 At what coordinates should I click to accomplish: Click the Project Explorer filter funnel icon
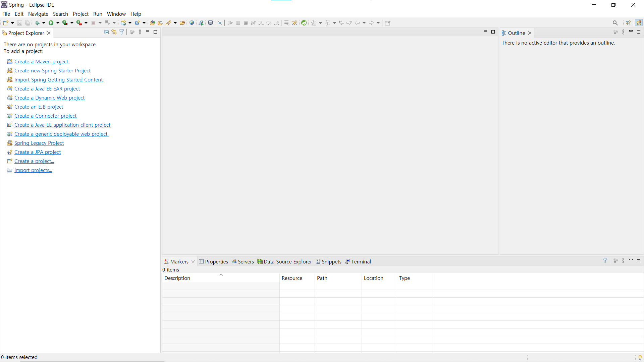pos(122,32)
